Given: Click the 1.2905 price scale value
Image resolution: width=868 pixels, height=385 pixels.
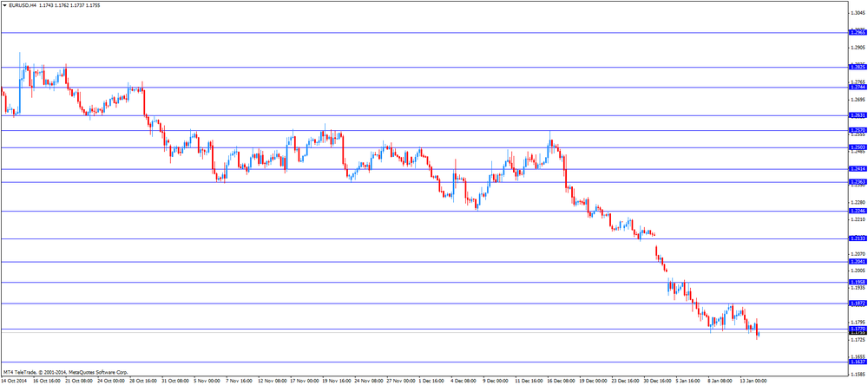Looking at the screenshot, I should (x=859, y=48).
